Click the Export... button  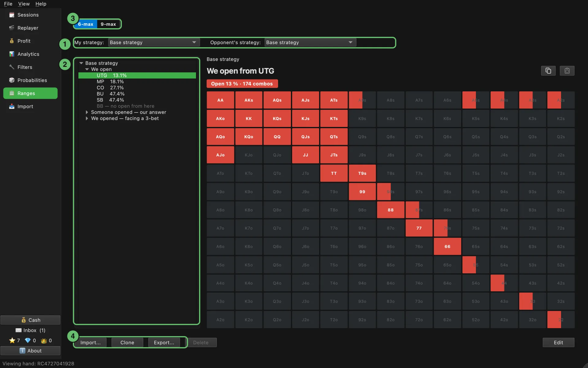pos(164,343)
